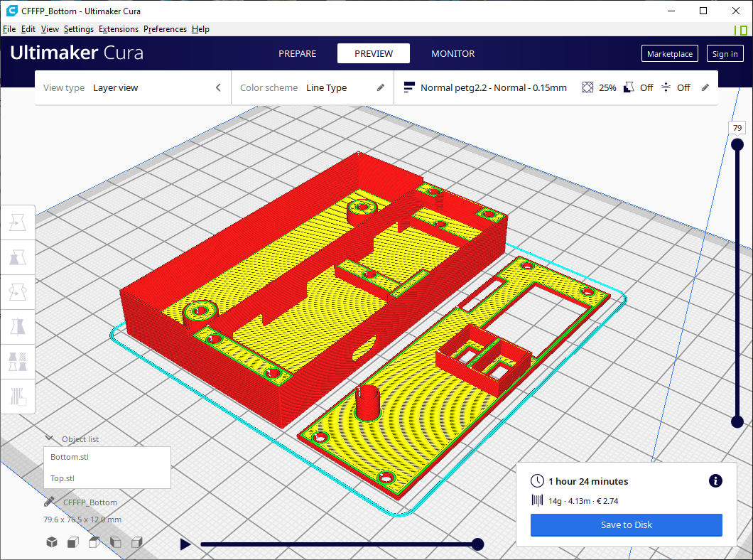Viewport: 753px width, 560px height.
Task: Open the Edit menu
Action: coord(28,29)
